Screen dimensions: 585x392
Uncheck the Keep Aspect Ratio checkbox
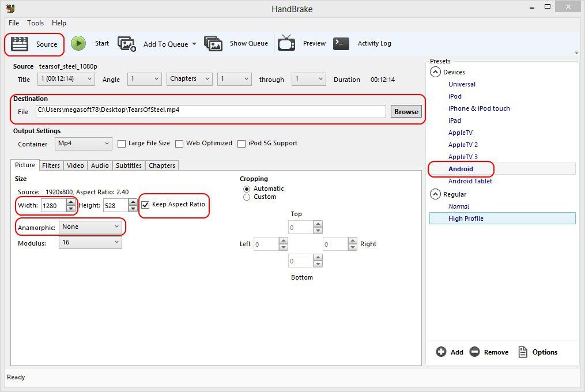[x=145, y=205]
